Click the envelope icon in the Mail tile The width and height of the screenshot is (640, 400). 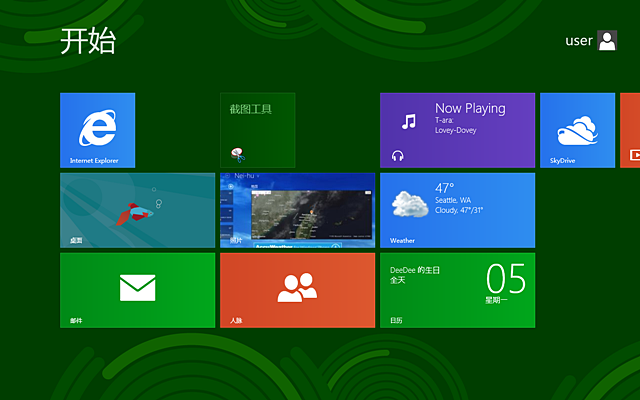click(138, 288)
